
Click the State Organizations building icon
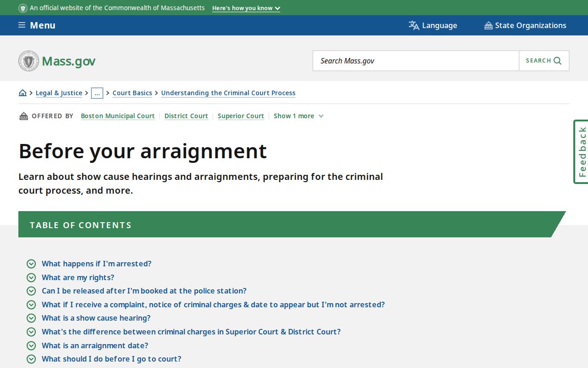[488, 25]
